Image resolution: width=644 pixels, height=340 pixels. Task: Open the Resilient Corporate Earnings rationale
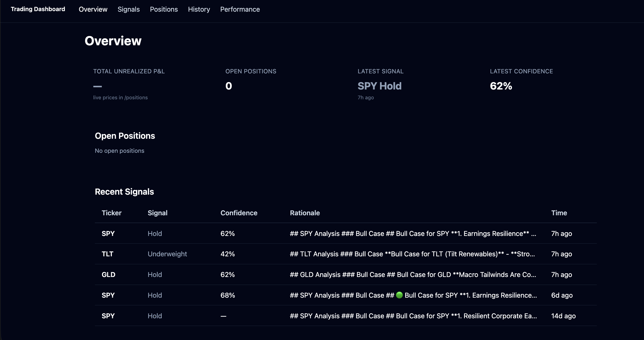413,316
